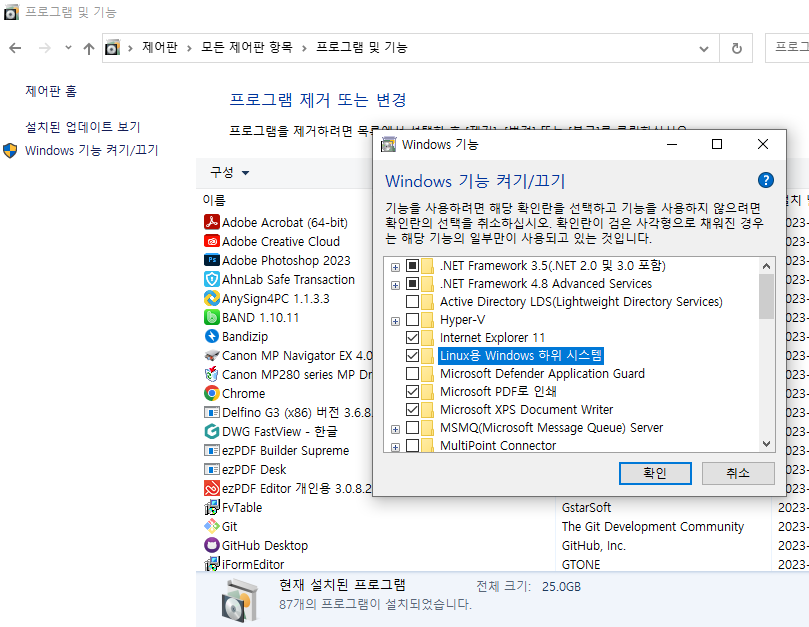This screenshot has width=809, height=627.
Task: Click the shield icon beside Windows 기능 켜기/끄기
Action: tap(10, 151)
